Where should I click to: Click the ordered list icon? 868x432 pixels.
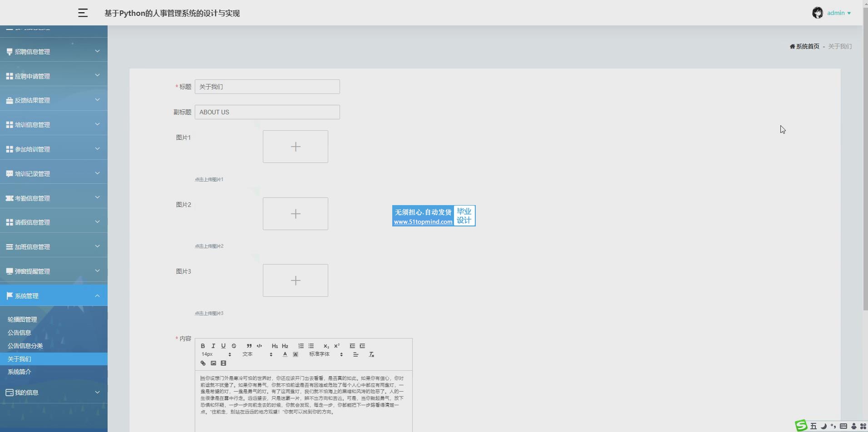tap(301, 346)
